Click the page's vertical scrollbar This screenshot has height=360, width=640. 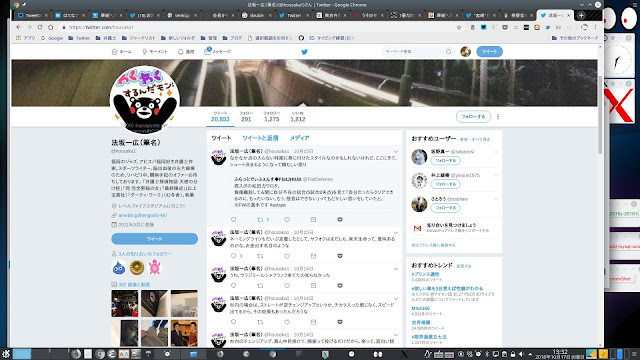[600, 114]
